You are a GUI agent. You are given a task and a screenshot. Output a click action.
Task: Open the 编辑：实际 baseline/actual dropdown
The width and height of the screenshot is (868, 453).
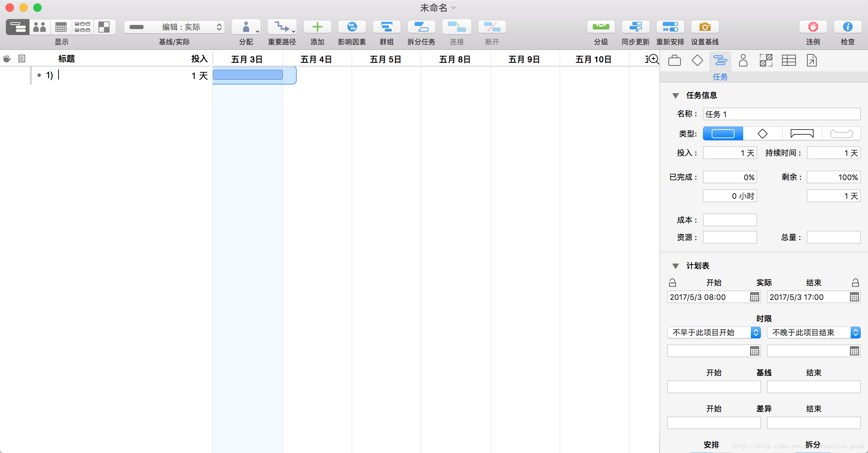point(174,27)
